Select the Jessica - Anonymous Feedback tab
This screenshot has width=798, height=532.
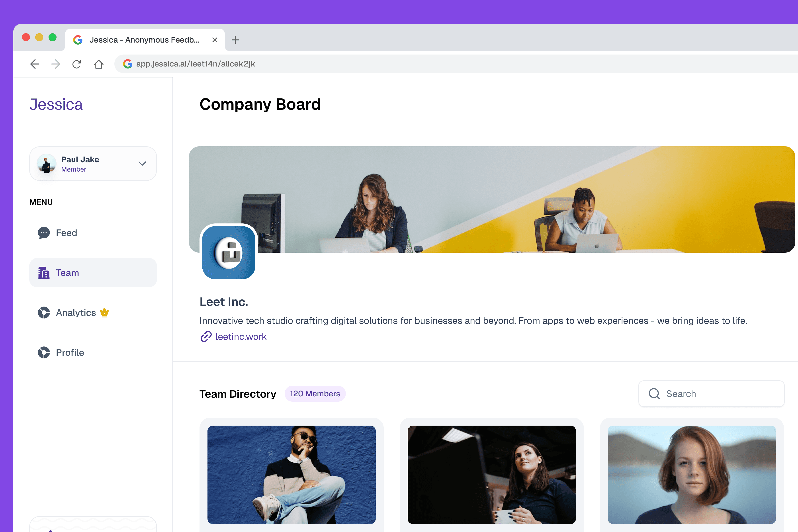click(145, 40)
